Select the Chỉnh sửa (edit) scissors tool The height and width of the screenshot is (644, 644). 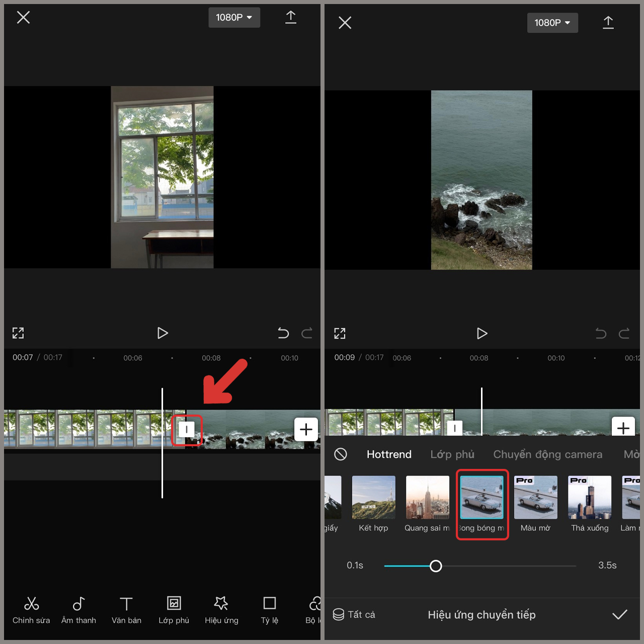coord(31,610)
